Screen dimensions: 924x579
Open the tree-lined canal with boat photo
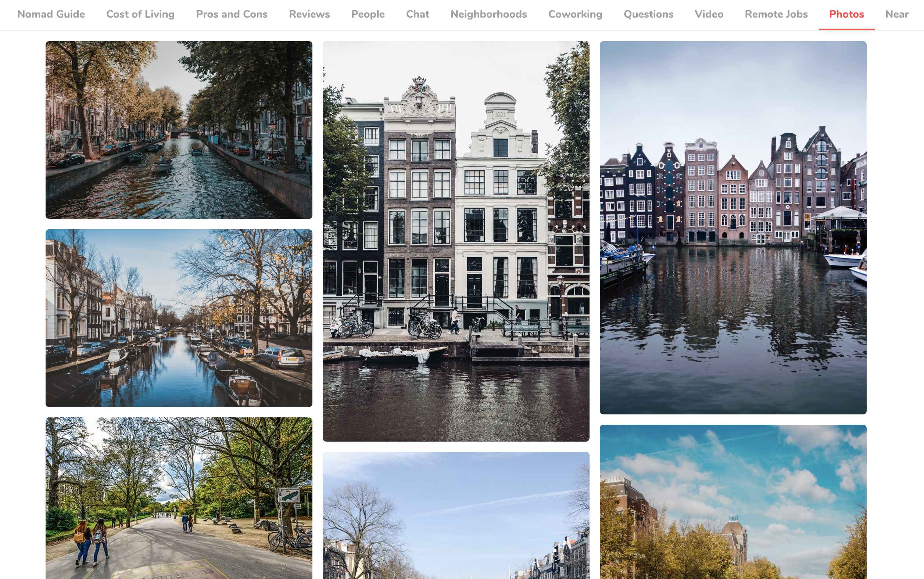[179, 130]
